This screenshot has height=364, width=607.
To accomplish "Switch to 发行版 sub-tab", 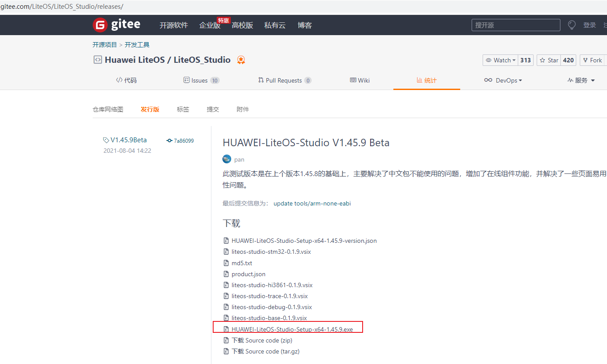I will 150,109.
